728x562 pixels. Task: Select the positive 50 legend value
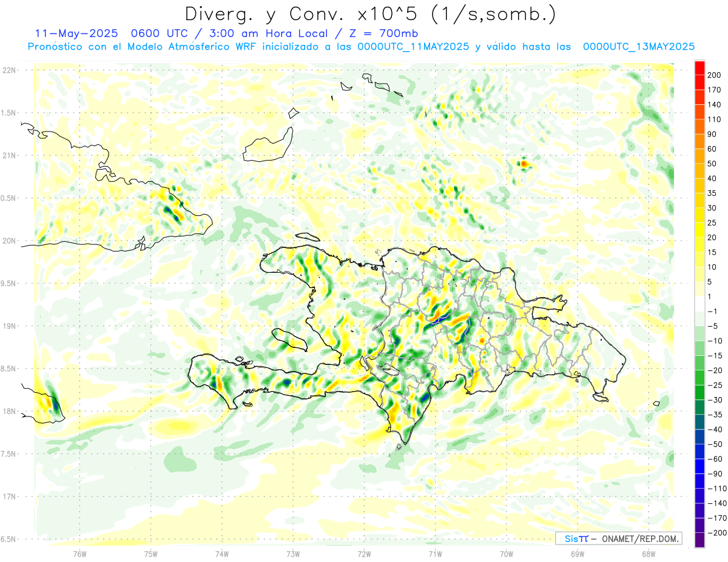pyautogui.click(x=713, y=164)
